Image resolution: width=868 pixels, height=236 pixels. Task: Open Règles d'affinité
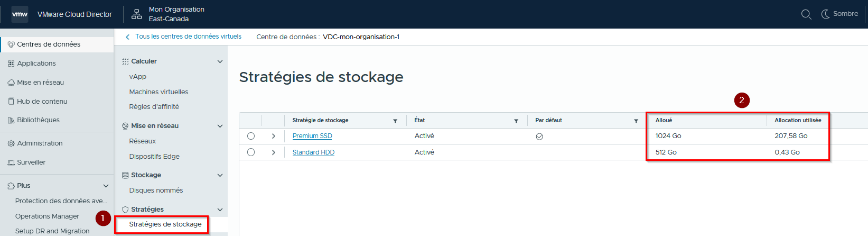tap(154, 107)
